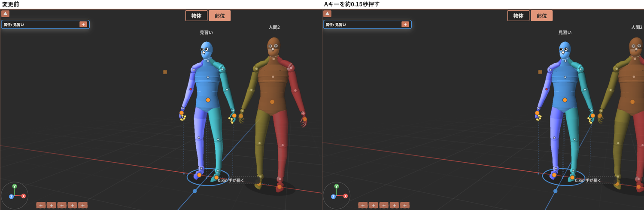Grab 見習い teal-side hand handle in 変更前 view

(x=234, y=116)
